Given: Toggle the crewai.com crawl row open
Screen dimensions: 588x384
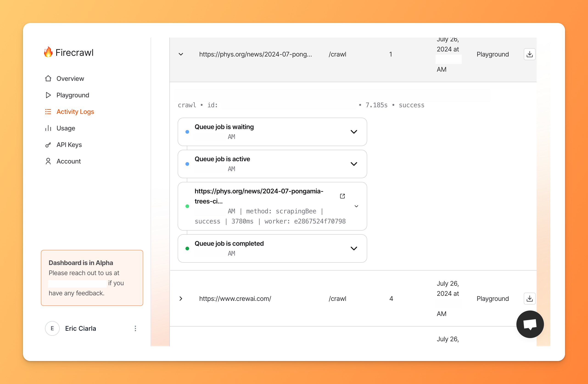Looking at the screenshot, I should [x=181, y=298].
